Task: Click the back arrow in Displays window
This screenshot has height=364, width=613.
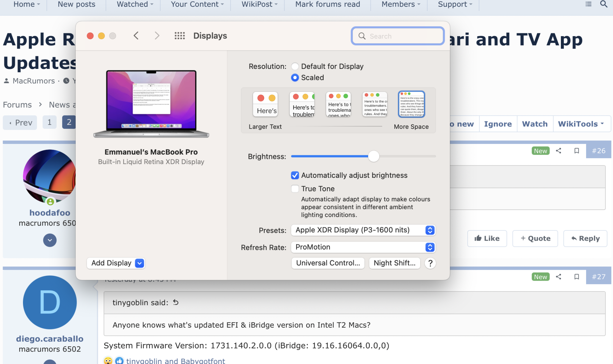Action: pyautogui.click(x=136, y=36)
